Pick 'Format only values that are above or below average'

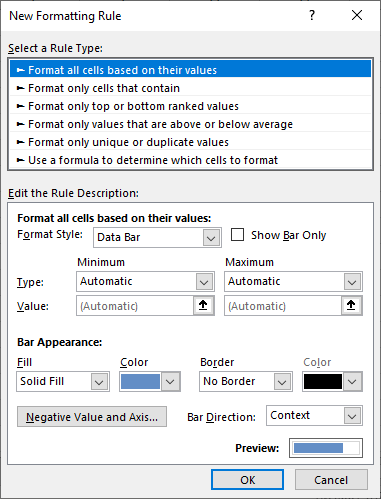tap(190, 124)
